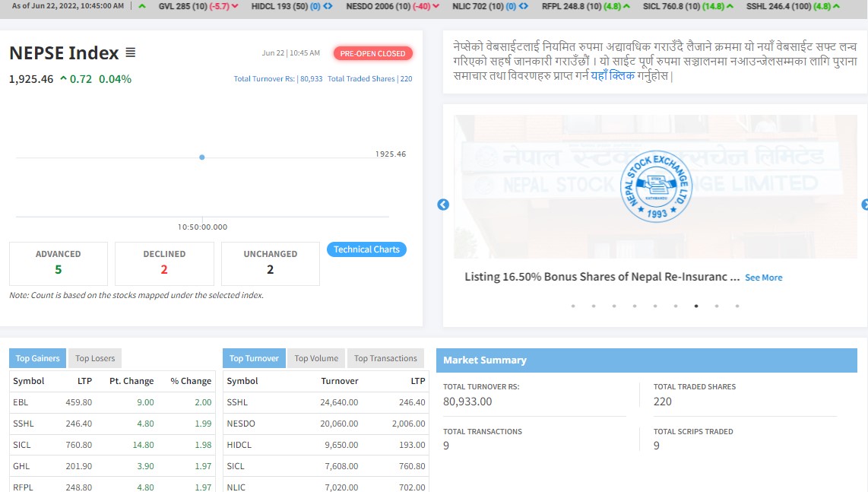Click the SSHL green up arrow in ticker
868x492 pixels.
(836, 6)
